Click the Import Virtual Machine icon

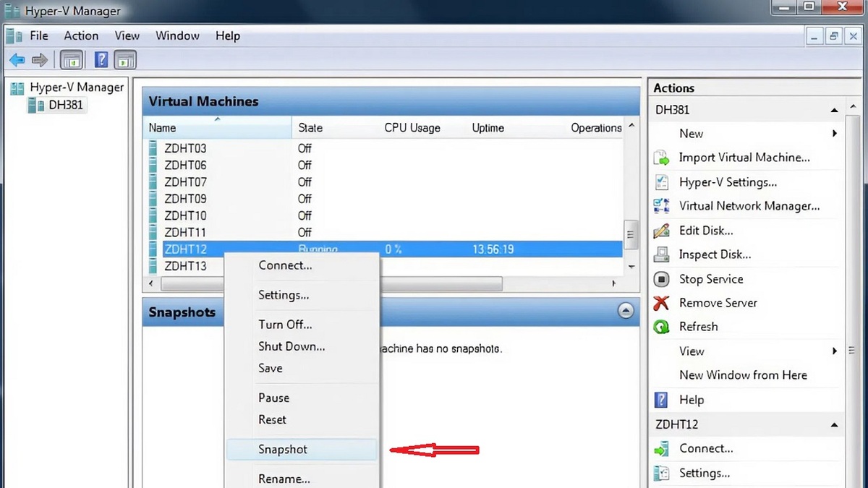pos(661,158)
